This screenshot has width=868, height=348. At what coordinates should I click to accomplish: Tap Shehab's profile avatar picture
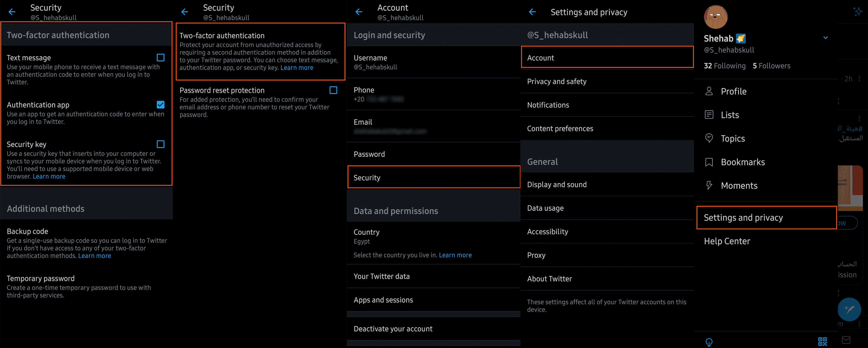pos(715,17)
